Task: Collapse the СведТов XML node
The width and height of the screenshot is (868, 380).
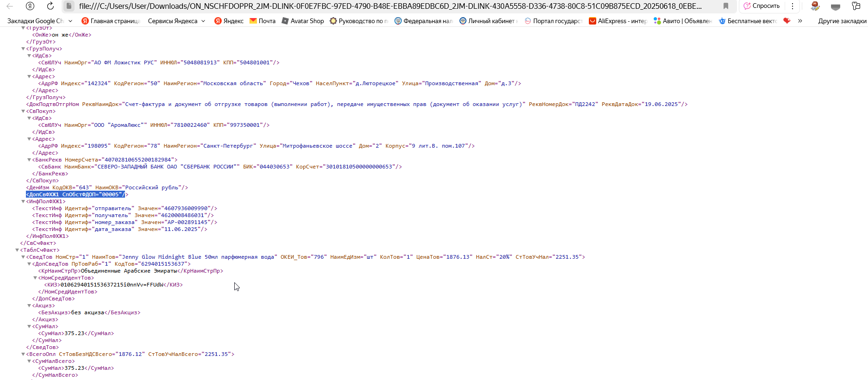Action: coord(23,257)
